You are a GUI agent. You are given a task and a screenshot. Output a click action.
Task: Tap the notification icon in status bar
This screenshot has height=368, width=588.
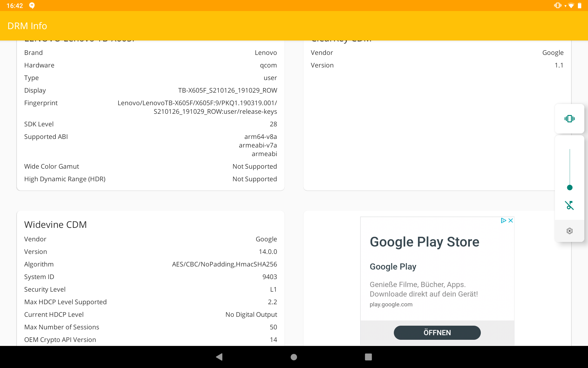point(32,6)
